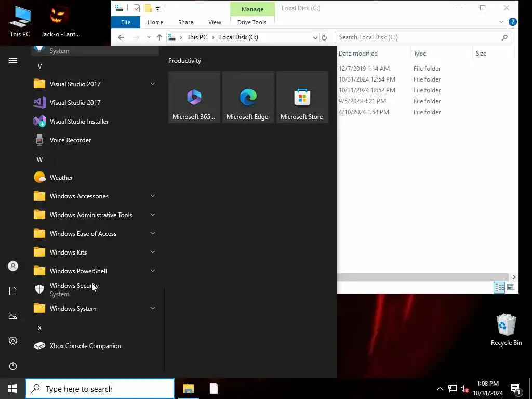Open the Weather app
This screenshot has height=399, width=532.
tap(95, 178)
